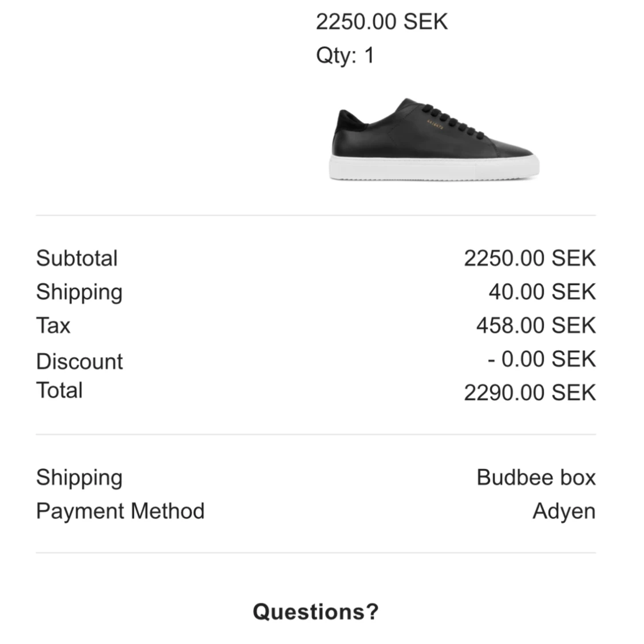Screen dimensions: 644x644
Task: Click the Budbee box shipping value
Action: tap(536, 477)
